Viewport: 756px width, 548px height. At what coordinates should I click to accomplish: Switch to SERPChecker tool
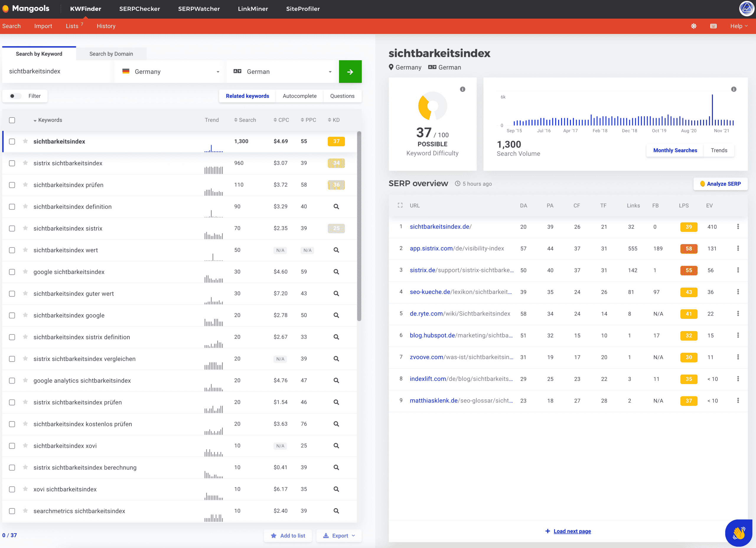tap(139, 9)
